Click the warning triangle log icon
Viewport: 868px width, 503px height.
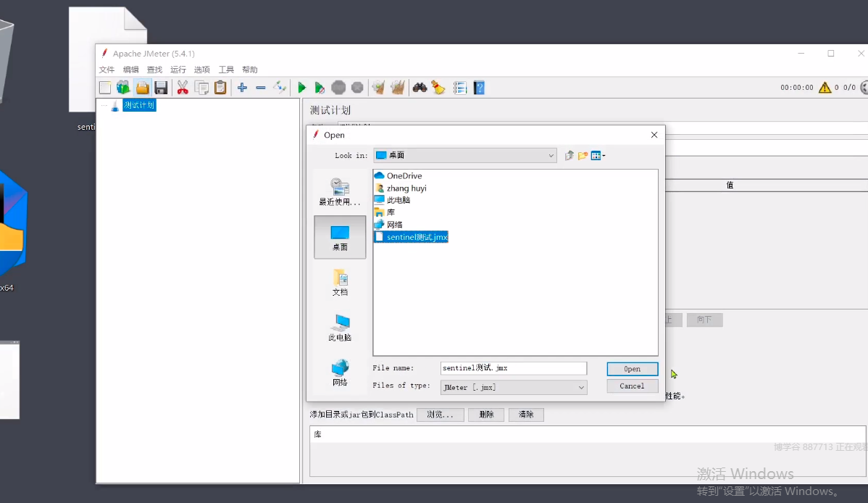[x=825, y=88]
